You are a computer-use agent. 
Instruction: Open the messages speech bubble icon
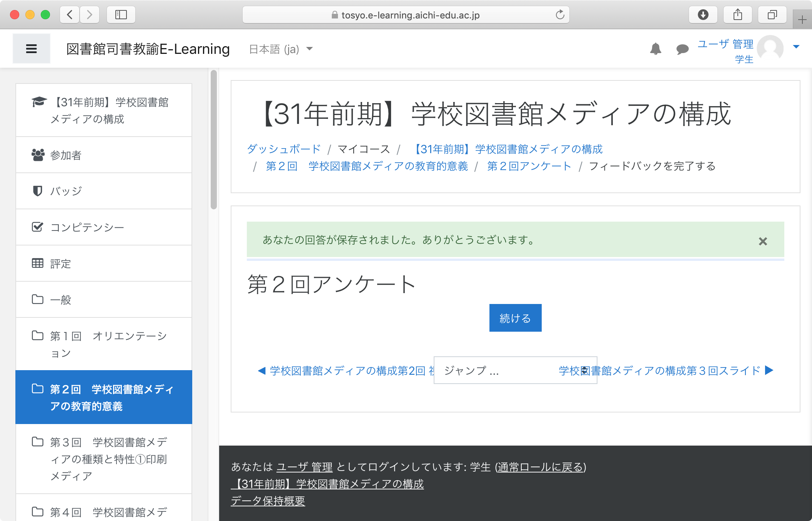[x=682, y=49]
